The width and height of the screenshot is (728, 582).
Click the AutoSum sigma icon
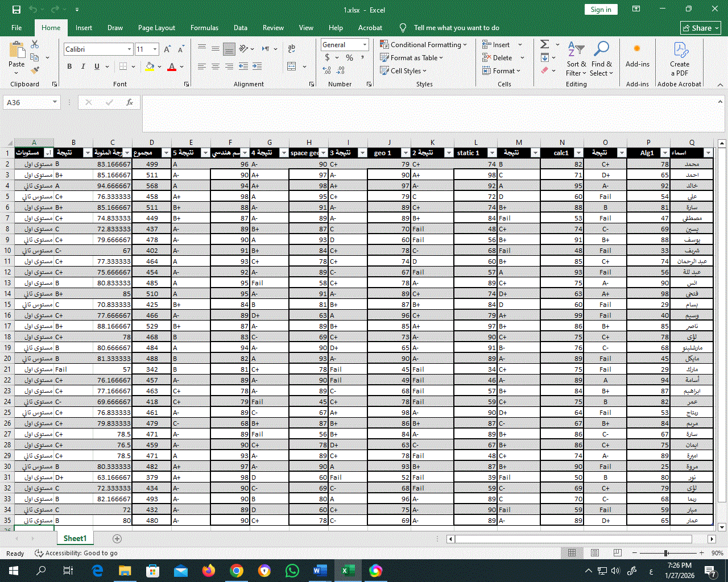tap(544, 44)
